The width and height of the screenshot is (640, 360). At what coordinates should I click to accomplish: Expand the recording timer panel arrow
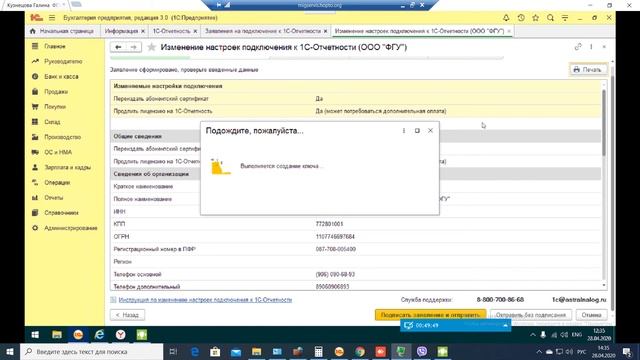tap(505, 325)
